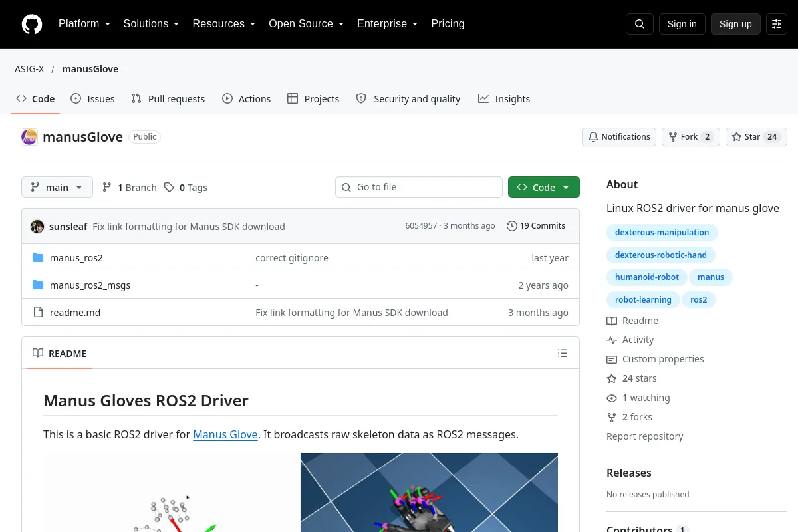Click the Go to file search field

[x=419, y=188]
